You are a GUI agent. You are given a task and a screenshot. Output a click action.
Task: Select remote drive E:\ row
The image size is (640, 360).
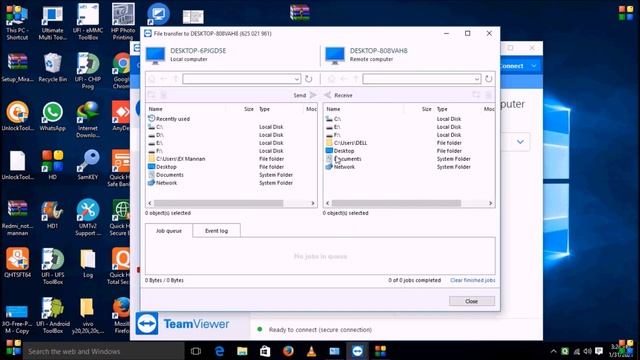coord(409,127)
